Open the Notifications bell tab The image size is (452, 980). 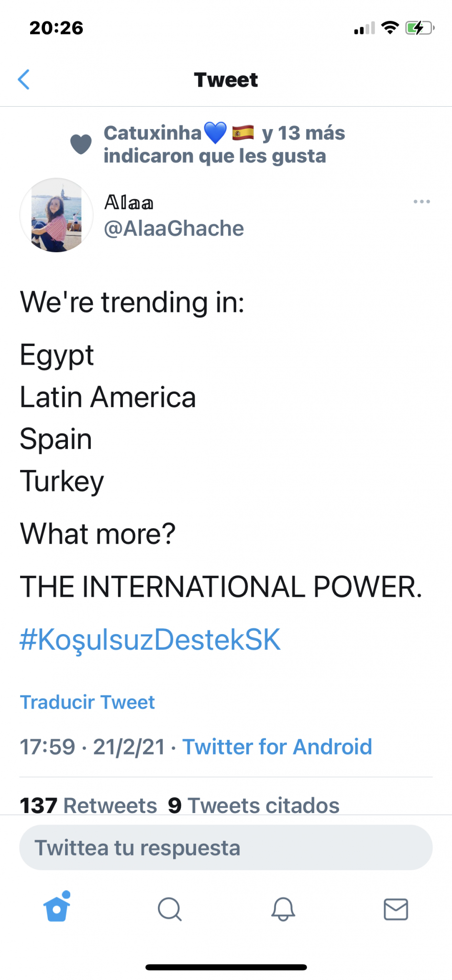tap(283, 909)
